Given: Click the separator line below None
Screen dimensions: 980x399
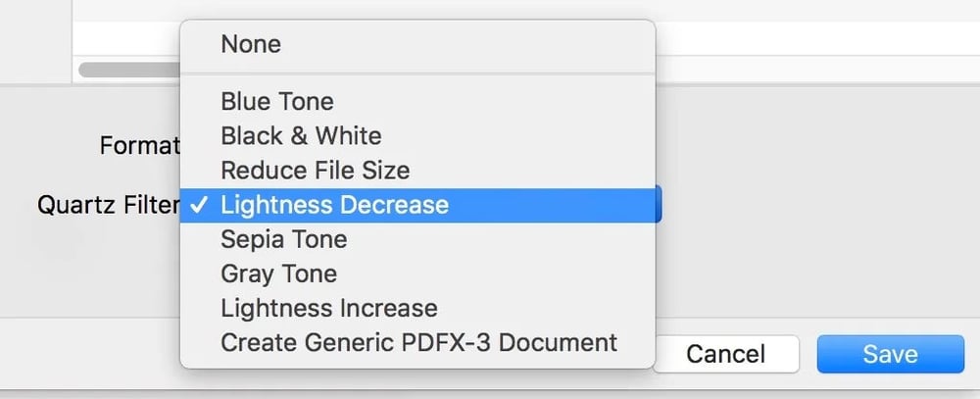Looking at the screenshot, I should [x=418, y=73].
